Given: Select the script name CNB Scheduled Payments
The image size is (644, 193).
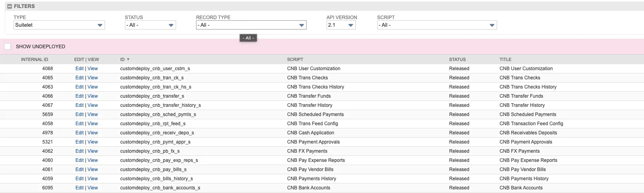Looking at the screenshot, I should [315, 114].
